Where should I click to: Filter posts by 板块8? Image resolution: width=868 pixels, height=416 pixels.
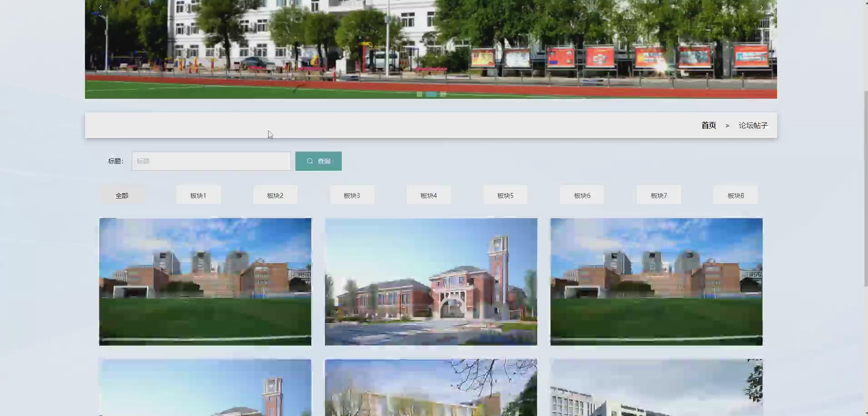click(736, 195)
